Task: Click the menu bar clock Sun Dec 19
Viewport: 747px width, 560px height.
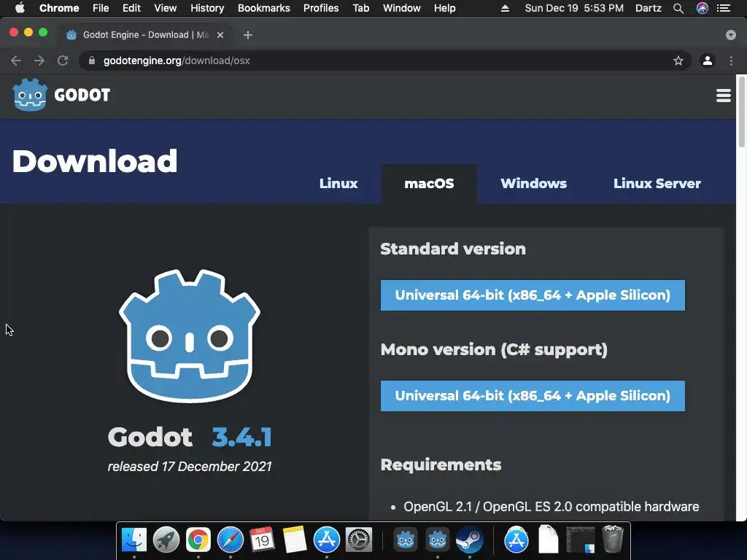Action: (x=574, y=8)
